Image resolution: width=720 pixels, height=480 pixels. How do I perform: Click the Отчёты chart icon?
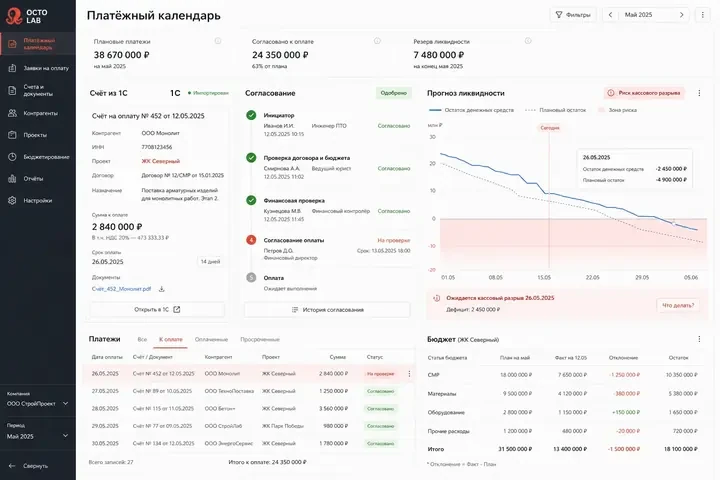click(x=12, y=179)
